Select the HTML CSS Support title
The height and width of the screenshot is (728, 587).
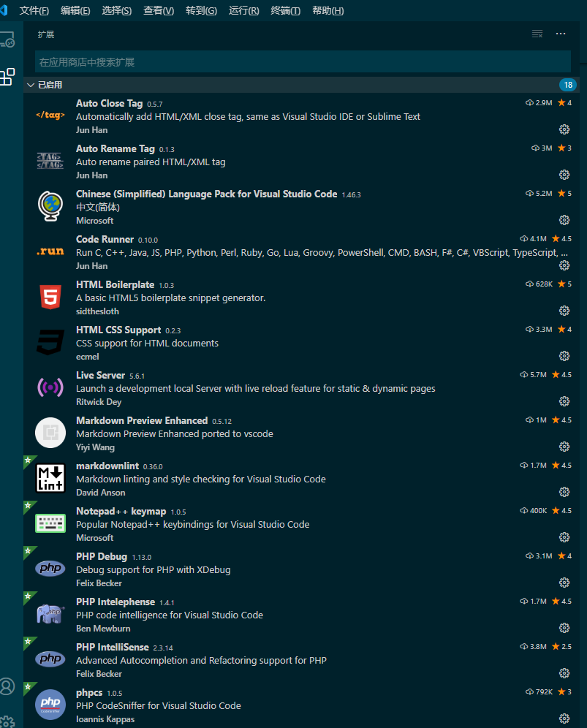[118, 330]
